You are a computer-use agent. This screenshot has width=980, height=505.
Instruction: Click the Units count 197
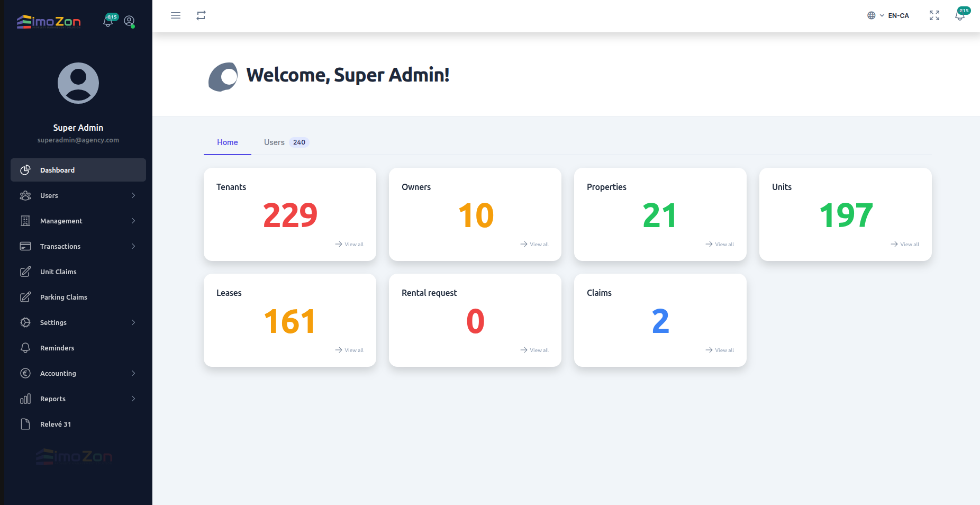[846, 215]
